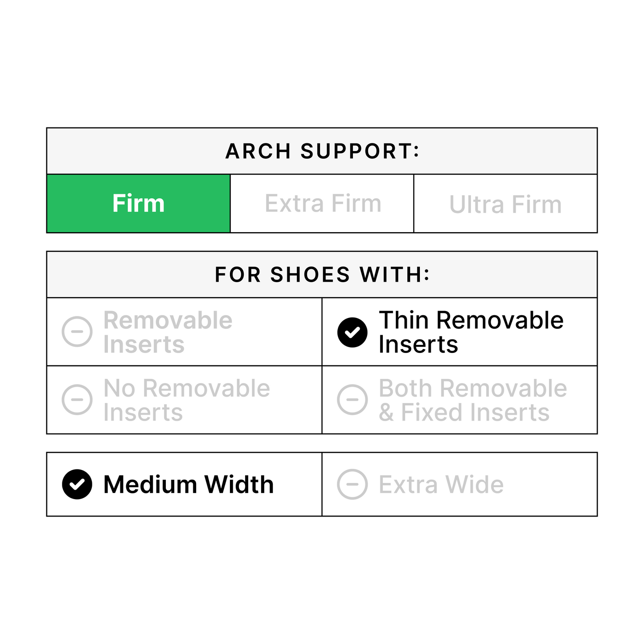Click the word Thin in the checked option

[403, 320]
